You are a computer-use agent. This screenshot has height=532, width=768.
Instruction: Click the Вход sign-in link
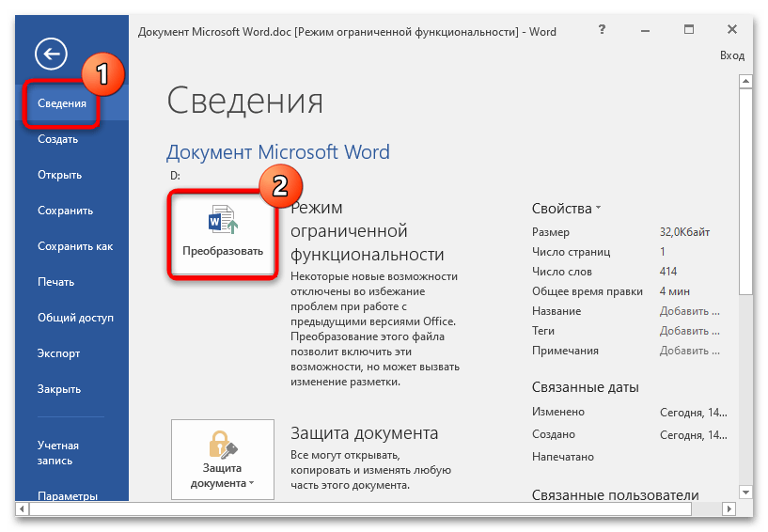point(731,55)
